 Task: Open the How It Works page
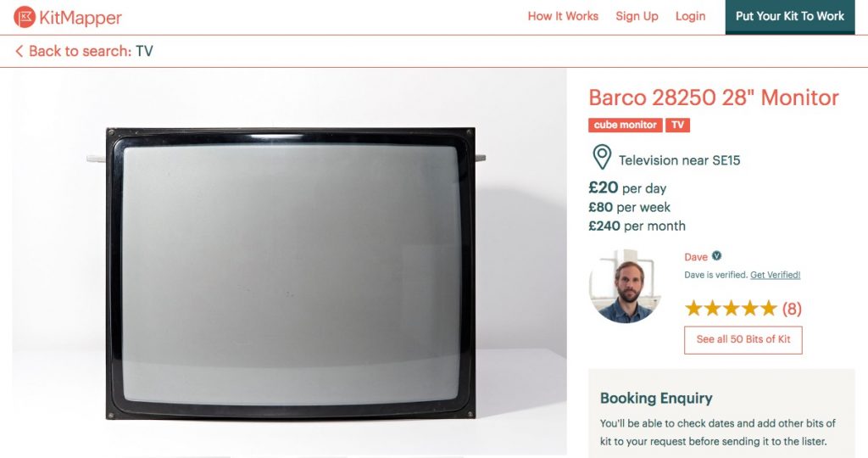[x=563, y=16]
